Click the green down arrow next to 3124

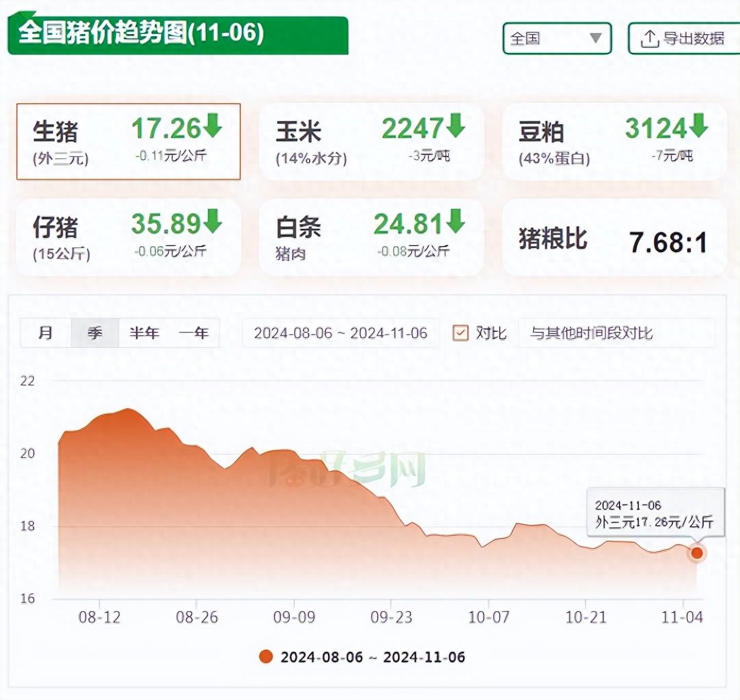tap(698, 125)
